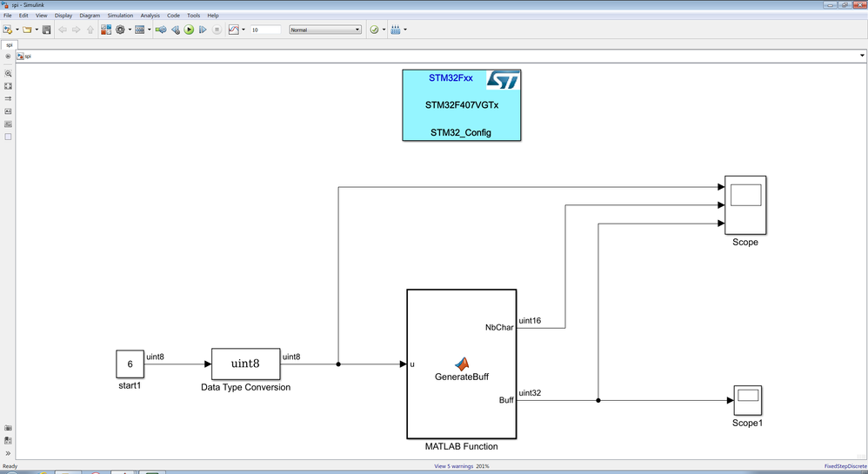This screenshot has height=474, width=868.
Task: Click the simulation stop time field
Action: [x=266, y=30]
